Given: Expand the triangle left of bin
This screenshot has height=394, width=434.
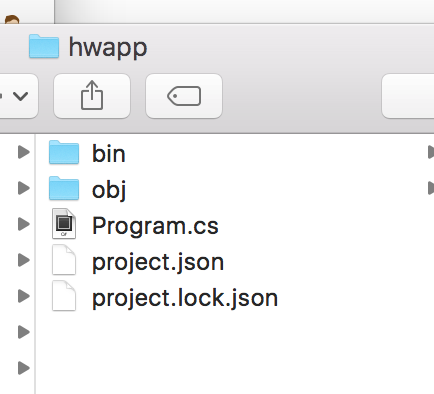Looking at the screenshot, I should point(23,152).
